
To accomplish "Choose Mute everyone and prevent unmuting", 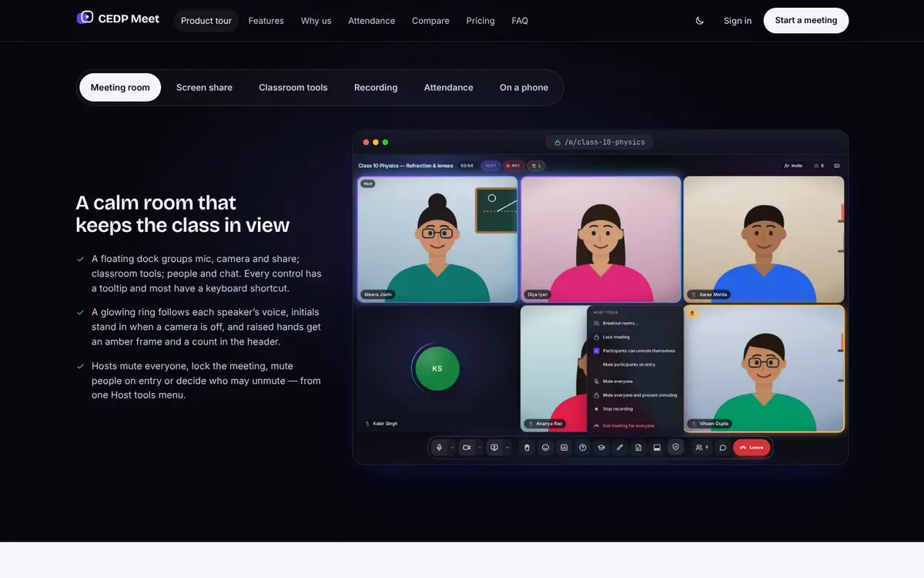I will [x=634, y=395].
